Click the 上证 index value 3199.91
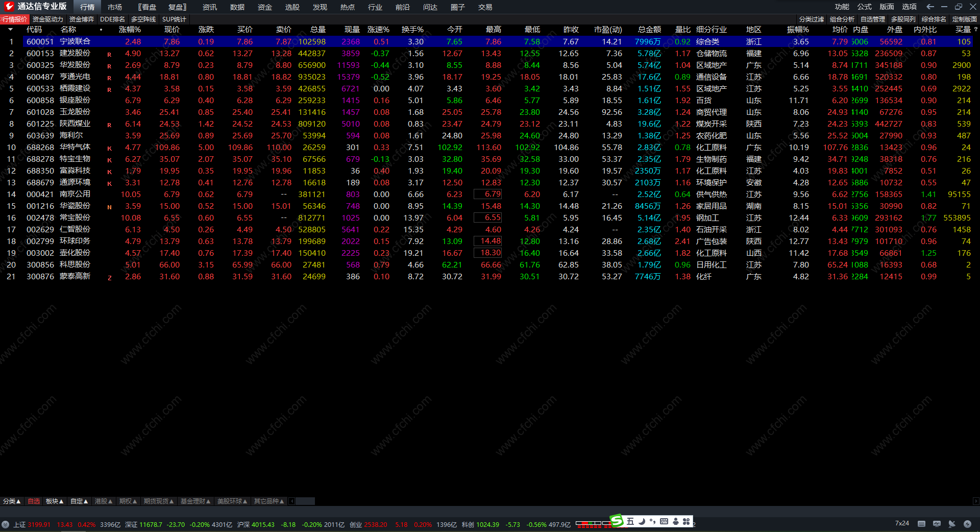Image resolution: width=980 pixels, height=532 pixels. 39,524
